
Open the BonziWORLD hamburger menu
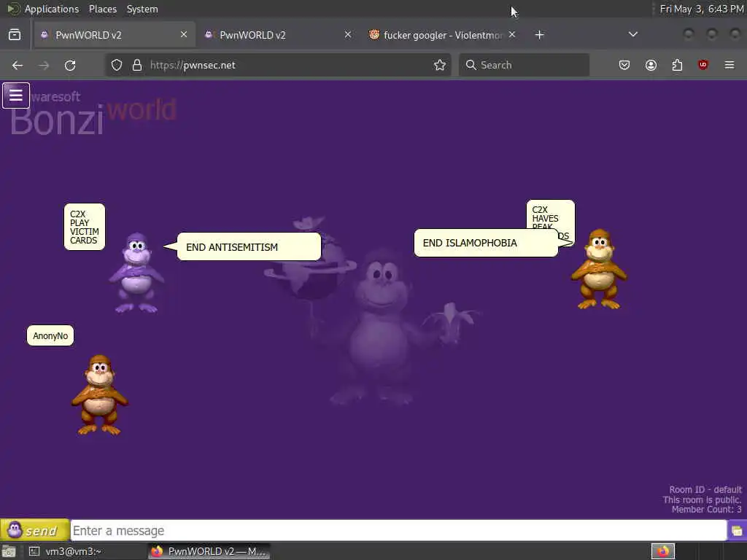click(16, 96)
